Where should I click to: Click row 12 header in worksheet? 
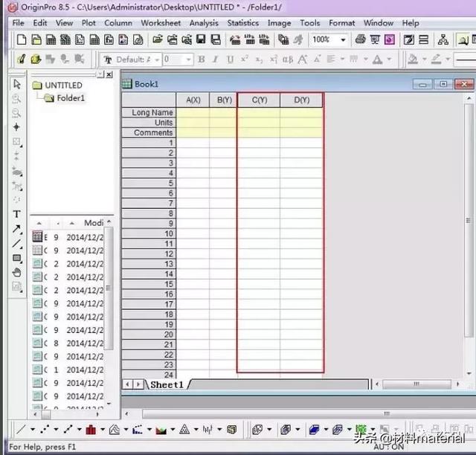[x=149, y=254]
